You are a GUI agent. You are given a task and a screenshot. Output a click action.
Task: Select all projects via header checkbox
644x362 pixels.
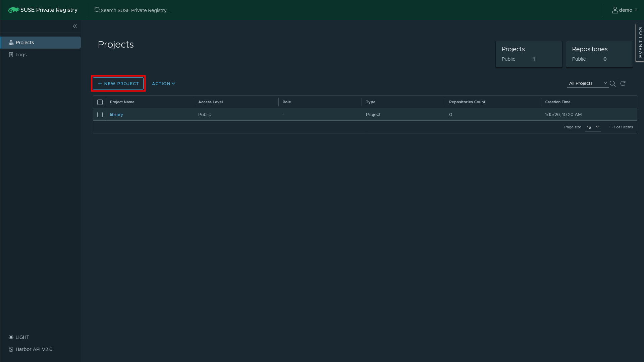tap(100, 102)
